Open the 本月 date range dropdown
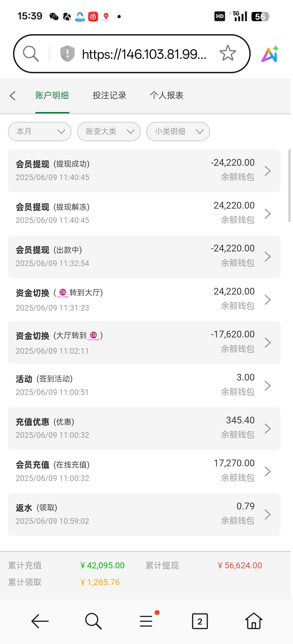This screenshot has height=644, width=293. click(40, 132)
